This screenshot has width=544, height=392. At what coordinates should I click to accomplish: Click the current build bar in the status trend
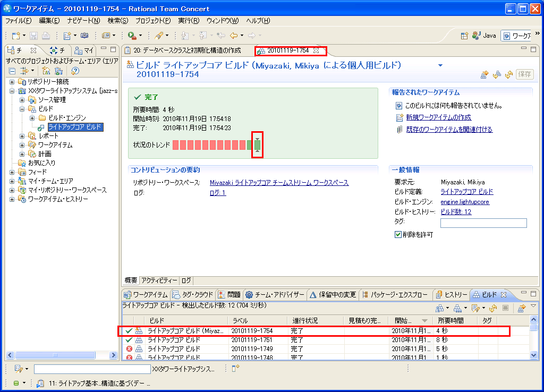point(258,144)
